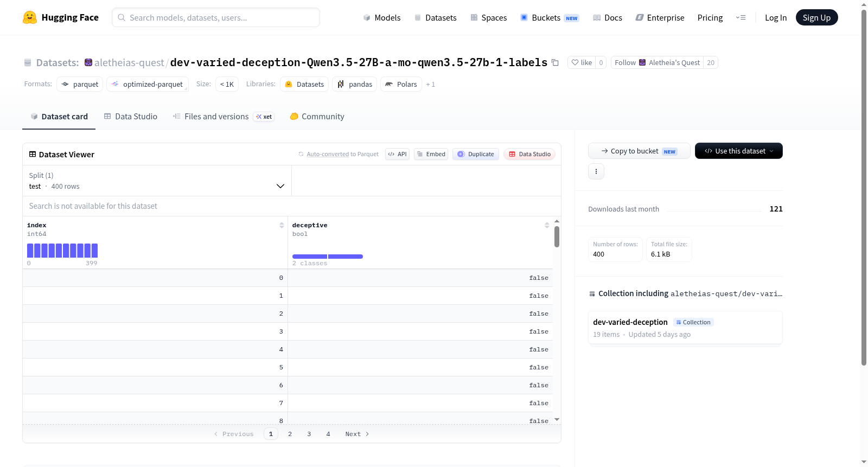Switch to the Community tab
Viewport: 868px width, 467px height.
[317, 117]
